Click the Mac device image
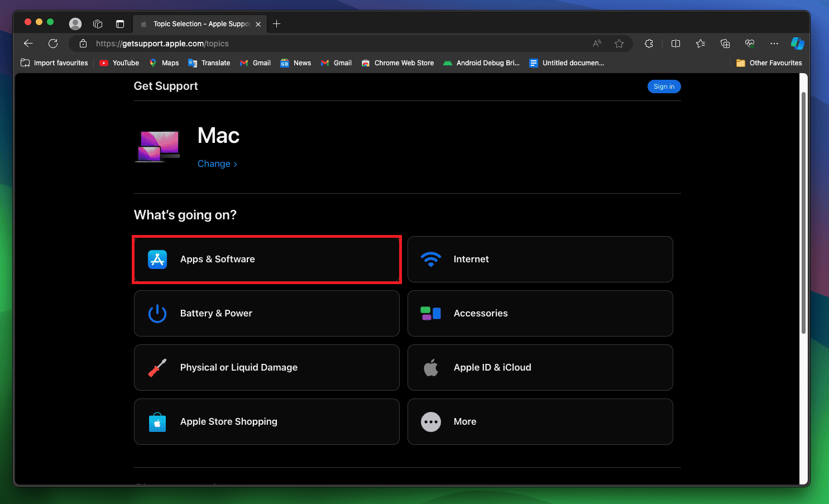Image resolution: width=829 pixels, height=504 pixels. (x=159, y=147)
